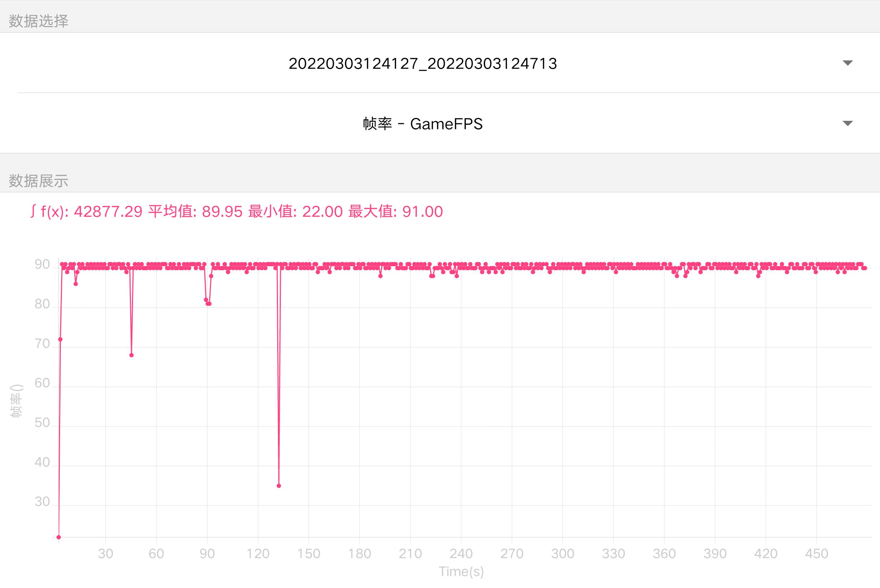Click the 数据展示 section header
The width and height of the screenshot is (880, 588).
(x=38, y=181)
